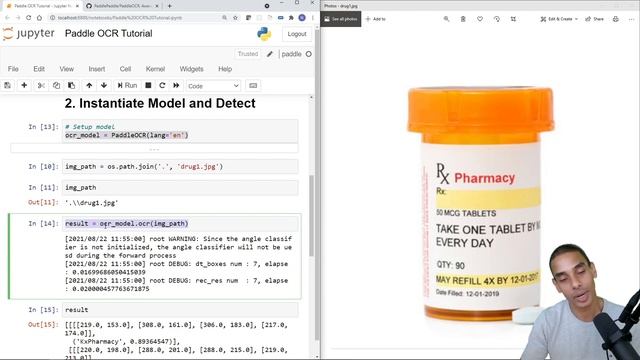Cut selected cells with the scissors icon

(41, 85)
